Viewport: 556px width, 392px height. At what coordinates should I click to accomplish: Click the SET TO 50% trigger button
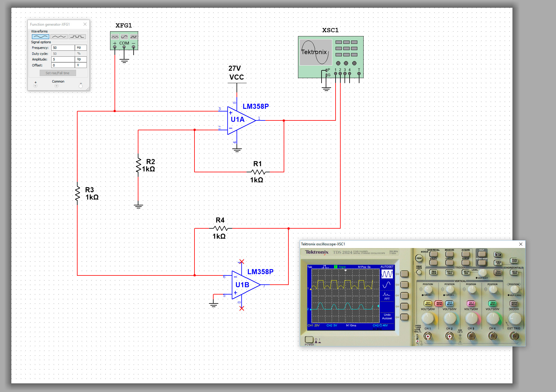click(466, 272)
